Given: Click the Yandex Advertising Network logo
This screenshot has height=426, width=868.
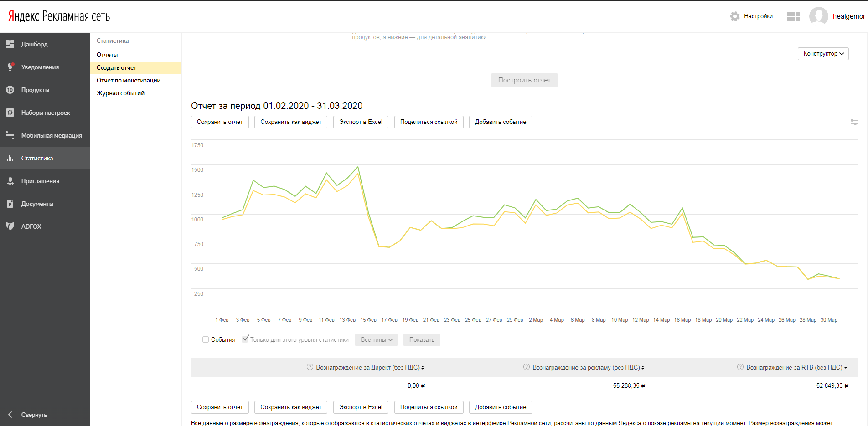Looking at the screenshot, I should [x=59, y=16].
